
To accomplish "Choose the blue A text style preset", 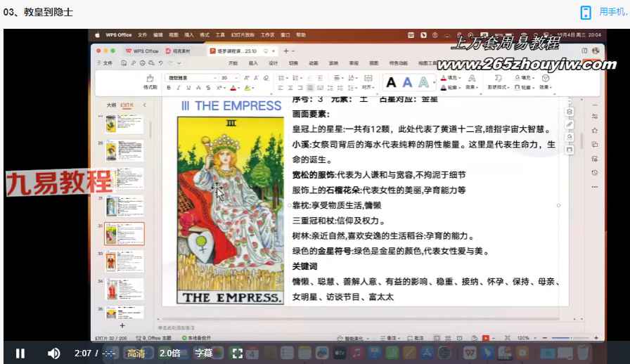I will (407, 82).
